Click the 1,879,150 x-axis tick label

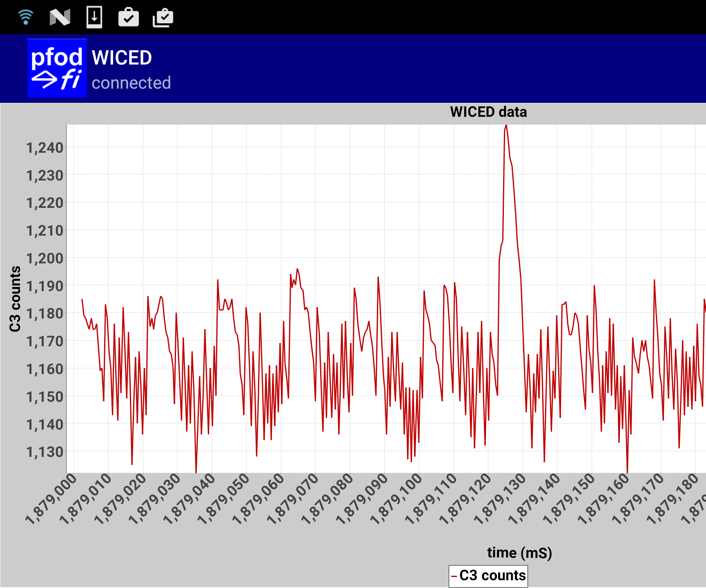569,499
